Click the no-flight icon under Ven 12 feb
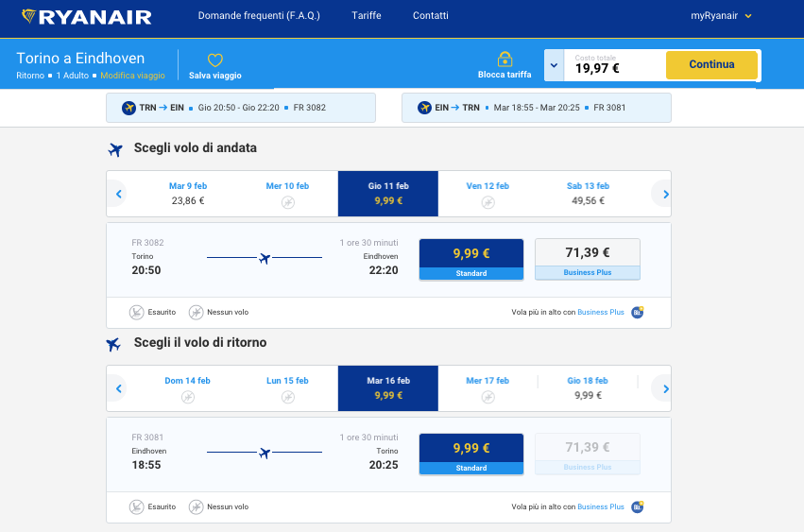804x532 pixels. 488,202
